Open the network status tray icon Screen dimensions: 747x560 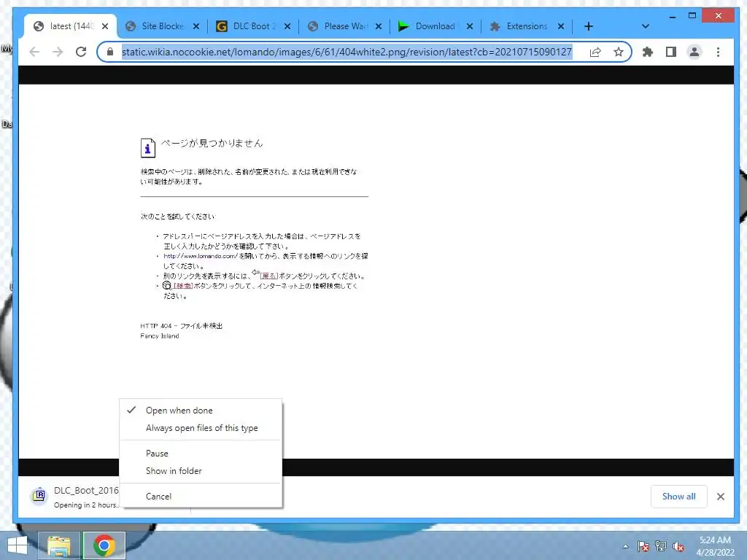point(661,546)
